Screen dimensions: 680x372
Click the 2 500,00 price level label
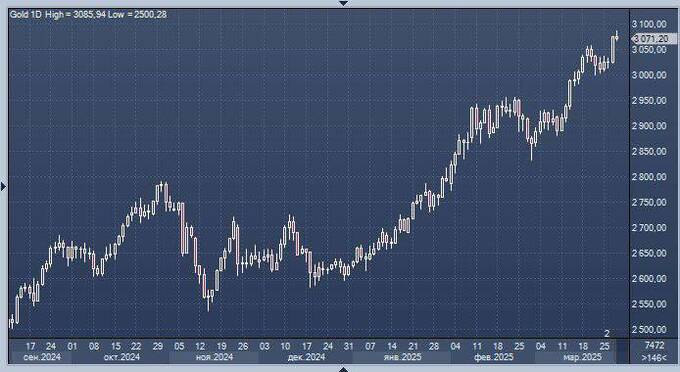point(649,330)
